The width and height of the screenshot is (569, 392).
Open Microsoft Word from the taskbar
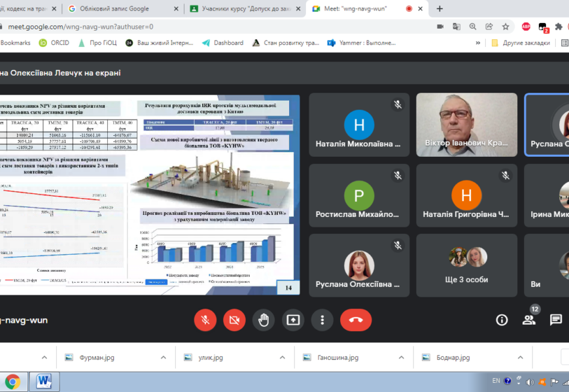[43, 381]
